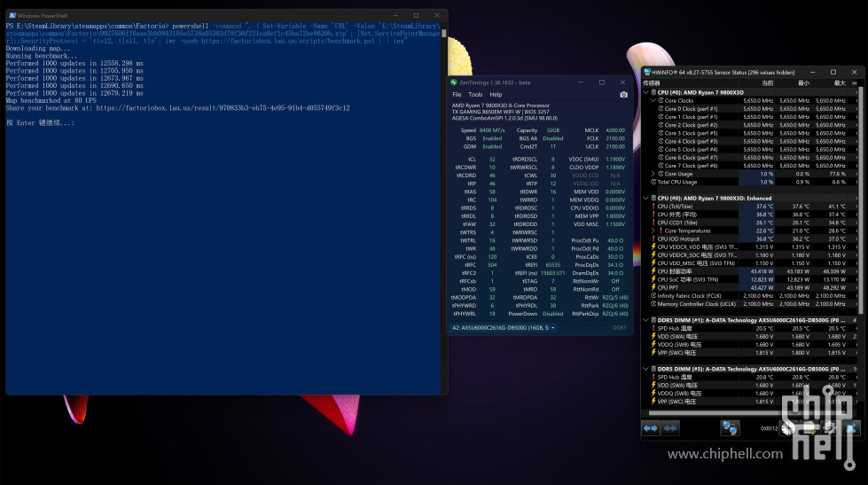Click the Capacity value 32GB
The image size is (868, 485).
pyautogui.click(x=552, y=130)
